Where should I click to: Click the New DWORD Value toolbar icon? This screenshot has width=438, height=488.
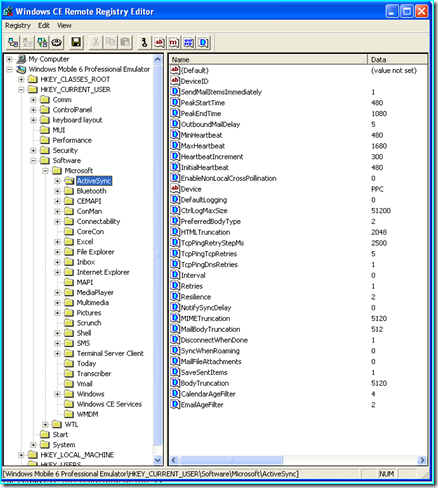click(x=203, y=43)
